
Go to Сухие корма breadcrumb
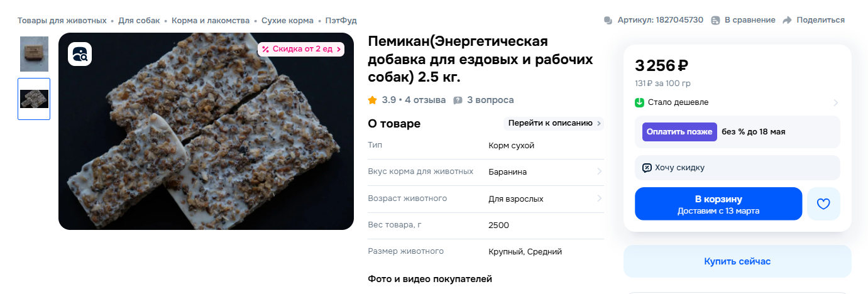(287, 20)
